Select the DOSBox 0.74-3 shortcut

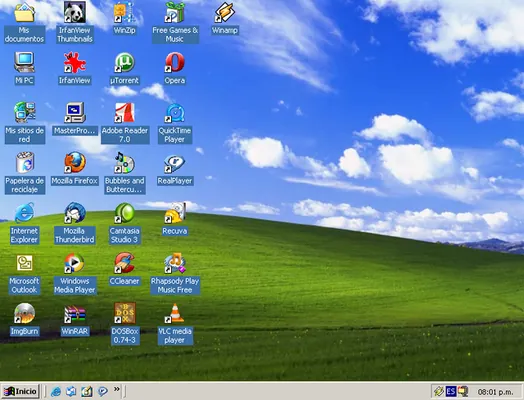pyautogui.click(x=125, y=313)
